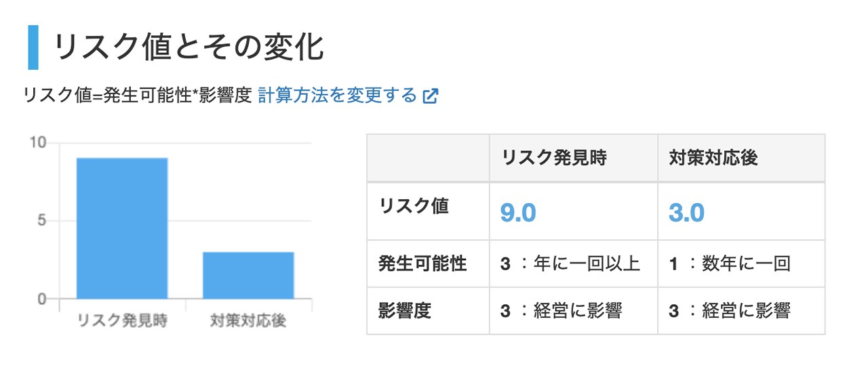The image size is (868, 378).
Task: Select the 発生可能性 row label
Action: click(422, 264)
